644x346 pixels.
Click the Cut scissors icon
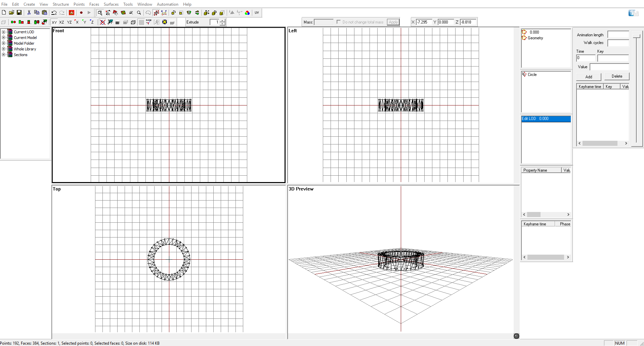tap(29, 12)
